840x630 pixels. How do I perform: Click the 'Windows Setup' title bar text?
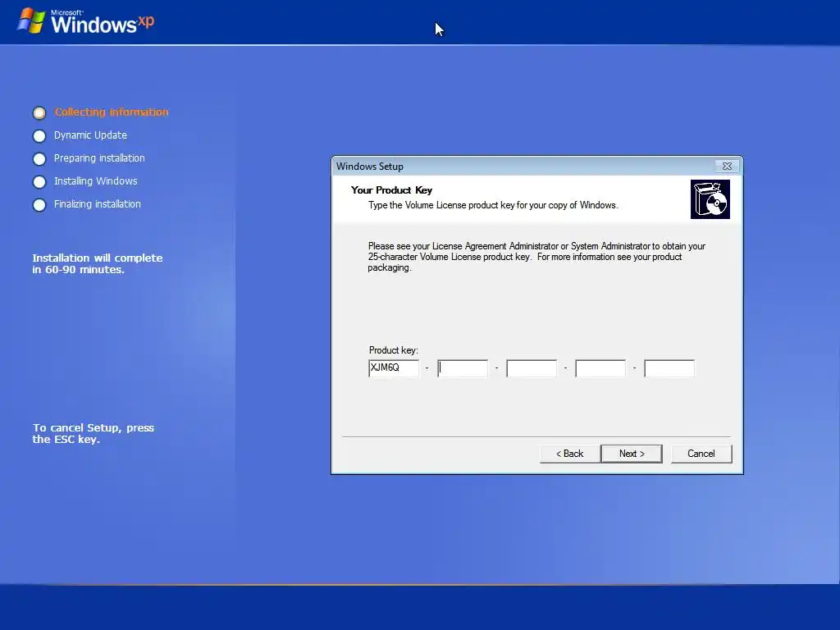point(370,167)
